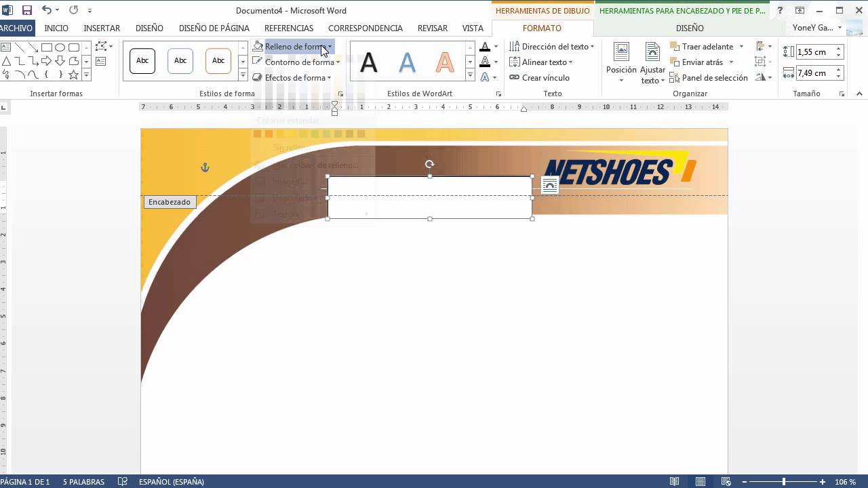Click the spelling check status icon
Screen dimensions: 868x488
[x=123, y=482]
